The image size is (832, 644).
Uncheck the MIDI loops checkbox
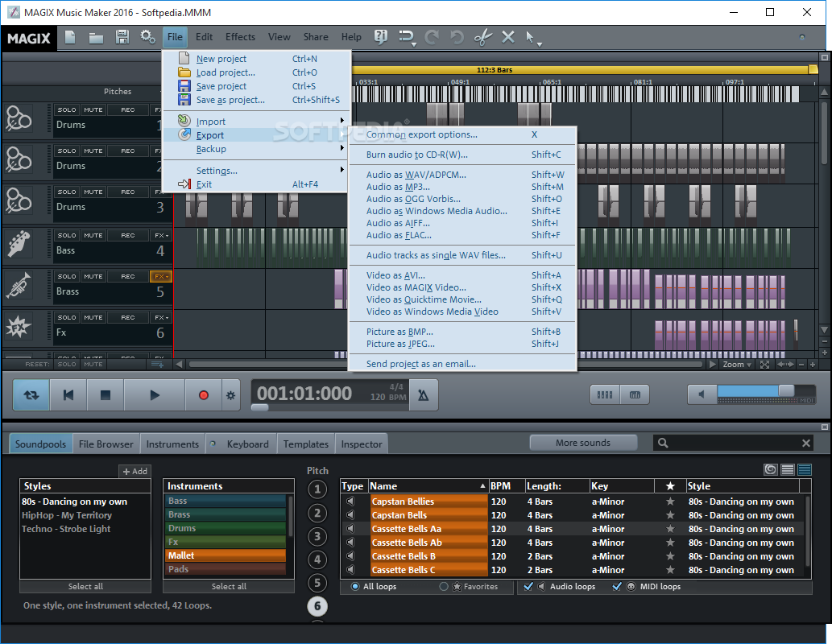pyautogui.click(x=617, y=587)
